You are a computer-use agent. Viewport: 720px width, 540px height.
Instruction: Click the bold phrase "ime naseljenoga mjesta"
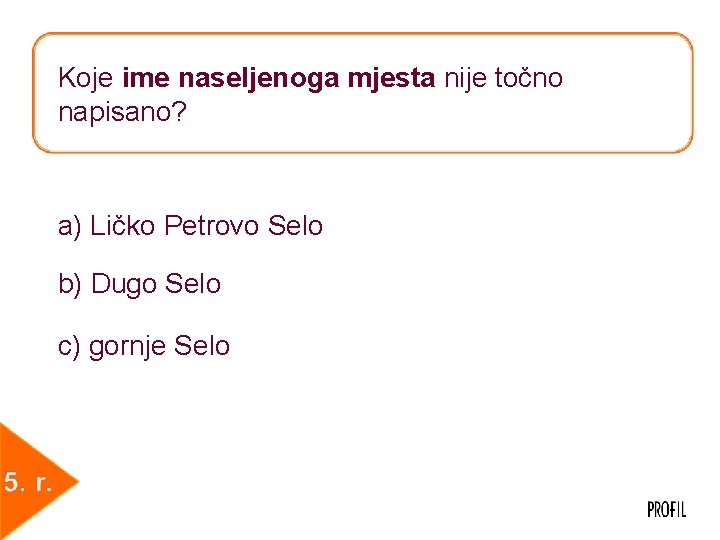[x=279, y=78]
